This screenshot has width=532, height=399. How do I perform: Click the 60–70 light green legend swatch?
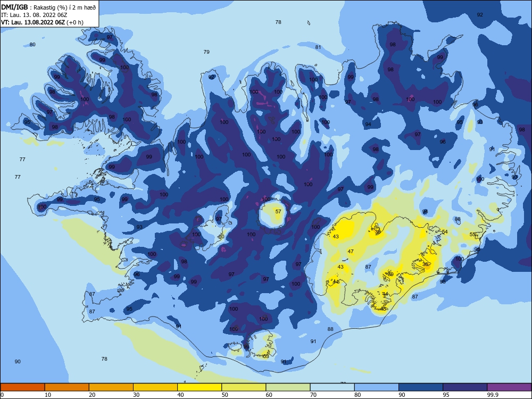[288, 387]
